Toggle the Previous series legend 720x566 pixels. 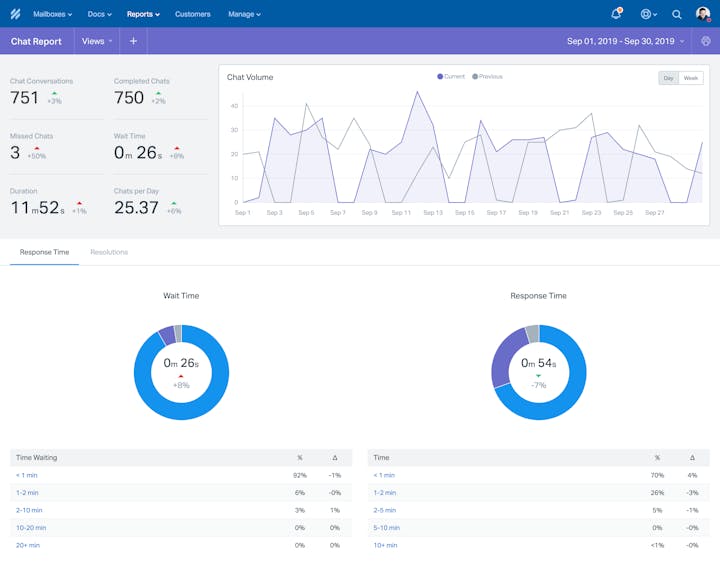(x=488, y=77)
